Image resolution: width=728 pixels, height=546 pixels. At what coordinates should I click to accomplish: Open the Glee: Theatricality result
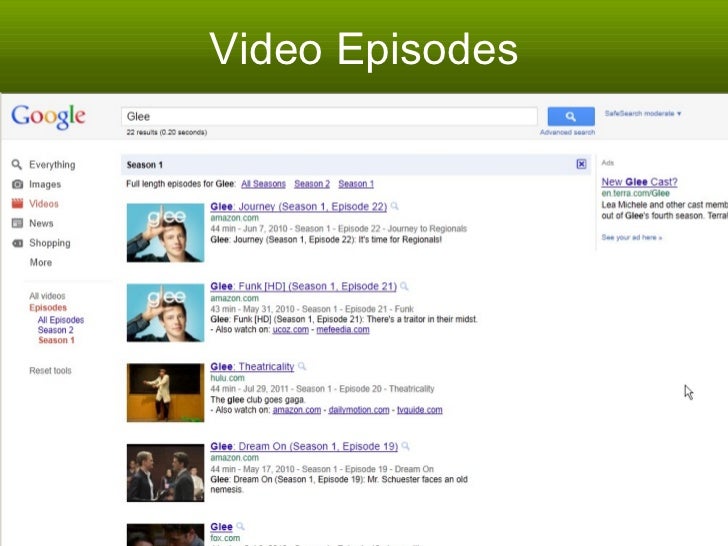(x=252, y=367)
